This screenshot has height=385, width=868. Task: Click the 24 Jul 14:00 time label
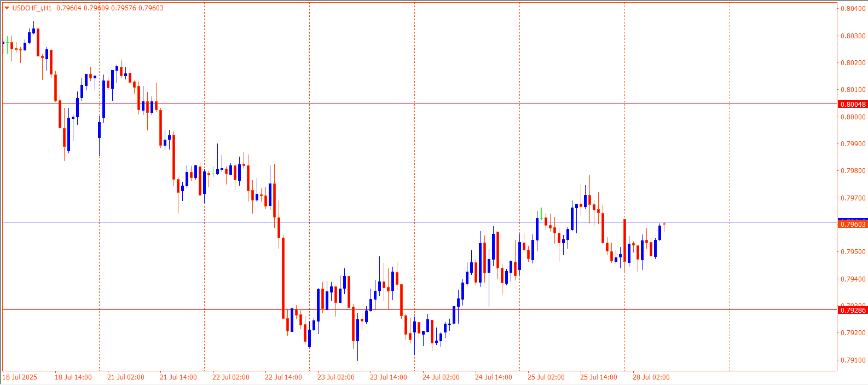[x=493, y=377]
